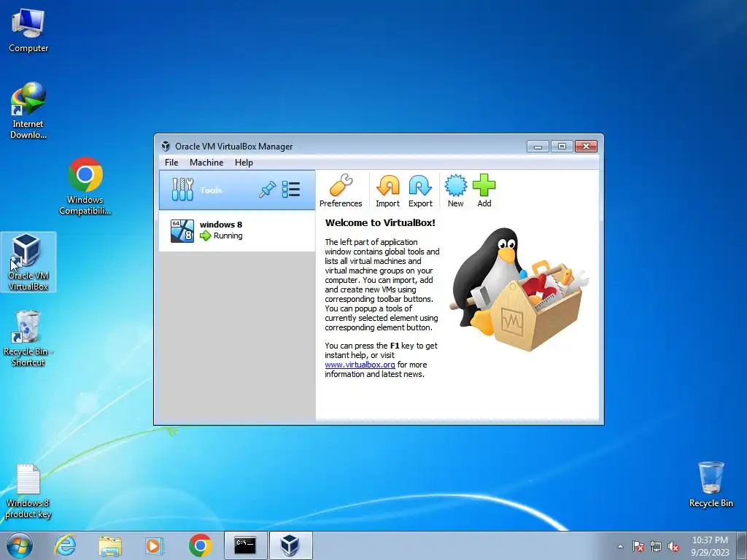Click the Computer desktop icon
The height and width of the screenshot is (560, 747).
point(28,30)
